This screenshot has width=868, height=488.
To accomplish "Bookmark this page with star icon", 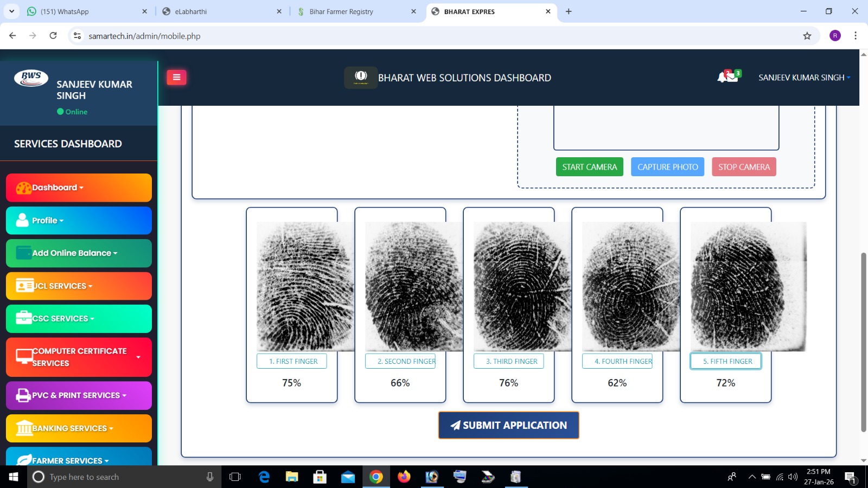I will (x=807, y=36).
